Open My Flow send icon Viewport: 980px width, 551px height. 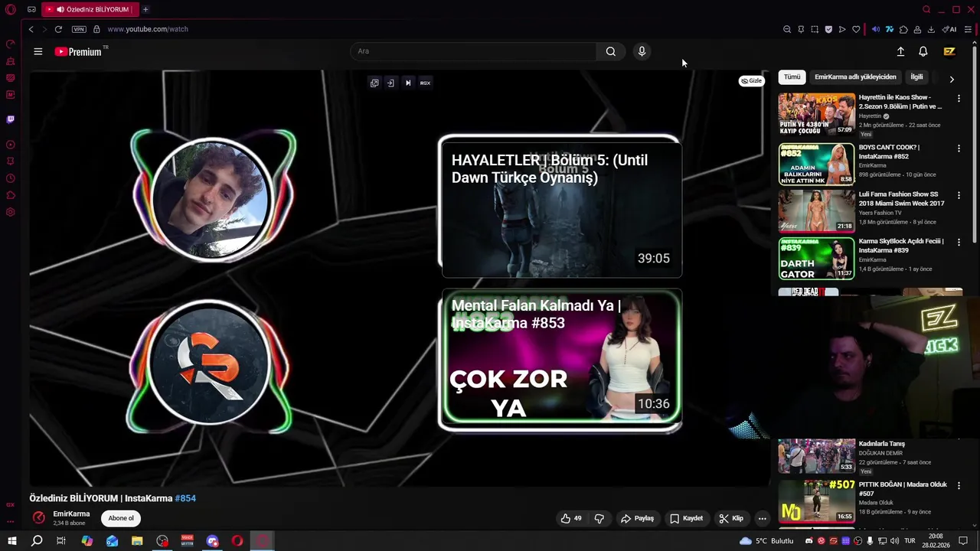pyautogui.click(x=842, y=29)
